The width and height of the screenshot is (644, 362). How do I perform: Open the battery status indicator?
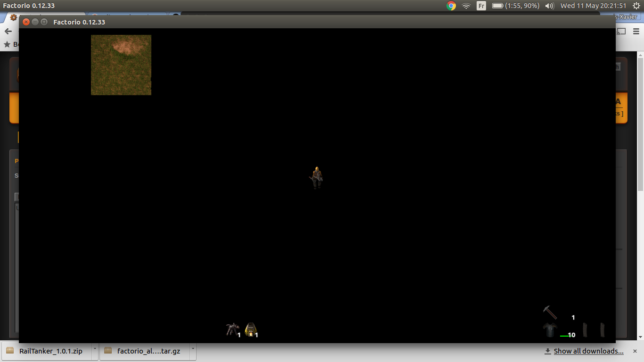(516, 6)
